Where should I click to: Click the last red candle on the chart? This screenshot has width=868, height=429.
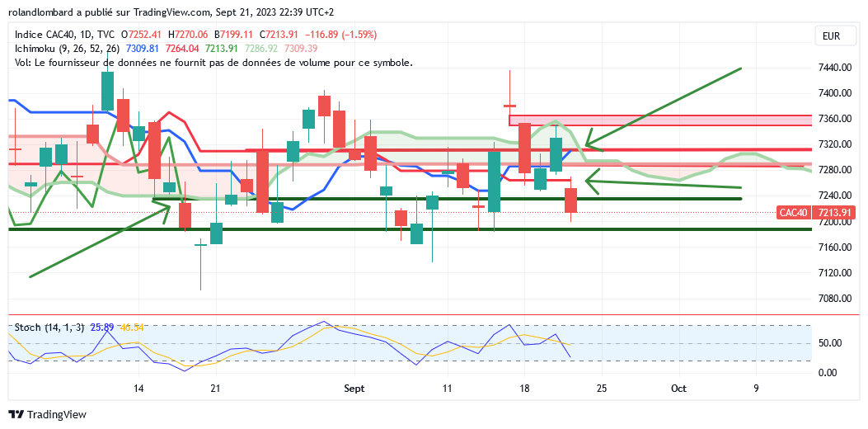570,200
